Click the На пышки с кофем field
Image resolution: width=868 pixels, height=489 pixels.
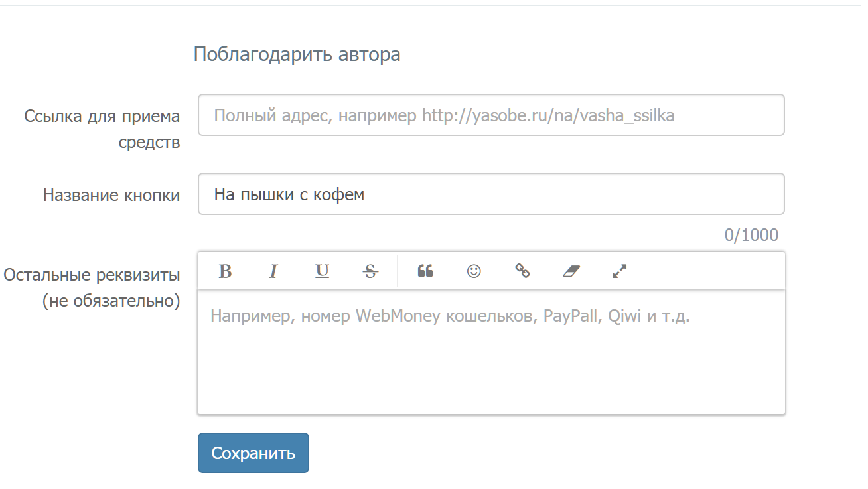point(491,194)
